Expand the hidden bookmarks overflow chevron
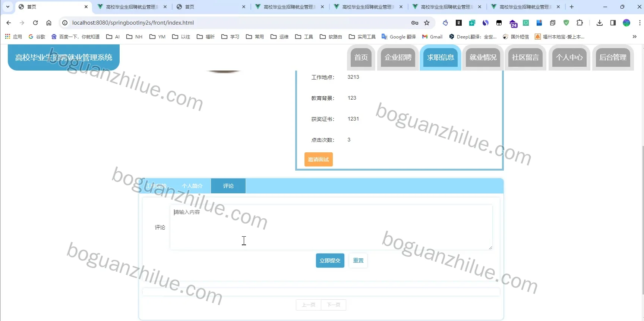 (x=635, y=37)
